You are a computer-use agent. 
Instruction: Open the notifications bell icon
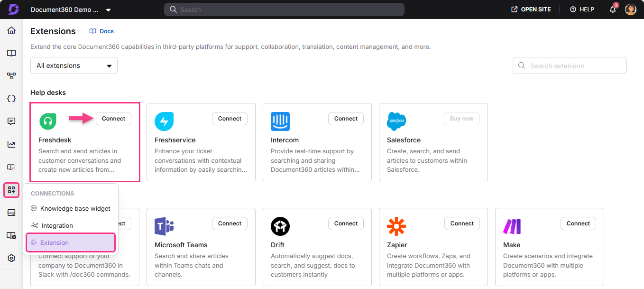612,9
